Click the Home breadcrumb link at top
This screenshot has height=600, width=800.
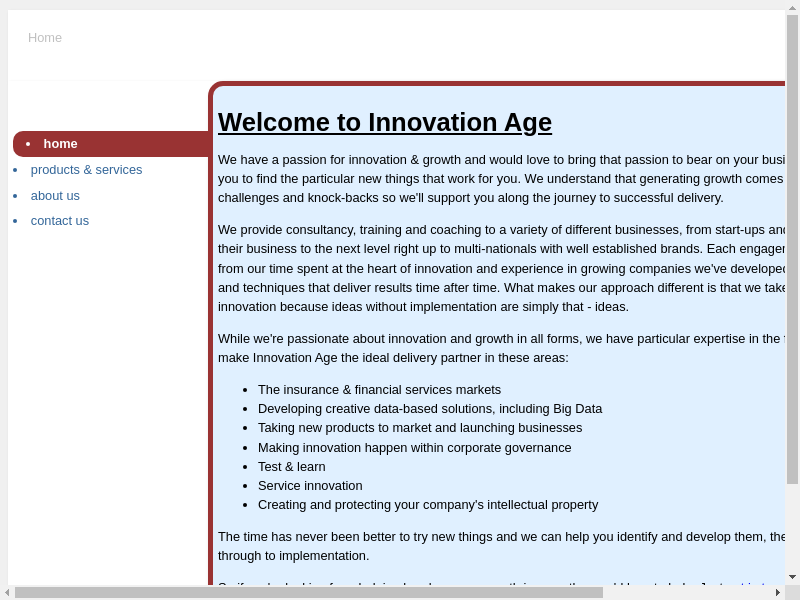(45, 38)
